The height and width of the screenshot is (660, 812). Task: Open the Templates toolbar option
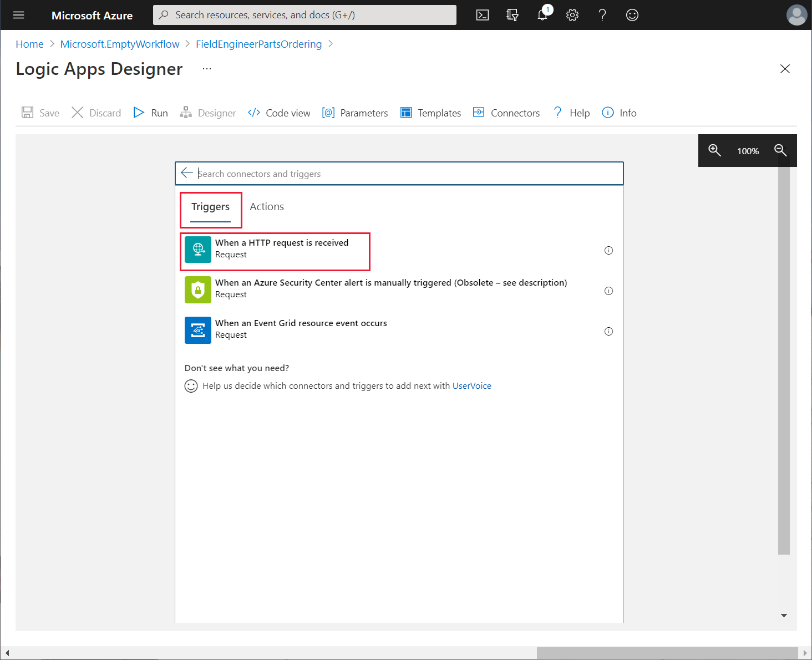coord(430,113)
